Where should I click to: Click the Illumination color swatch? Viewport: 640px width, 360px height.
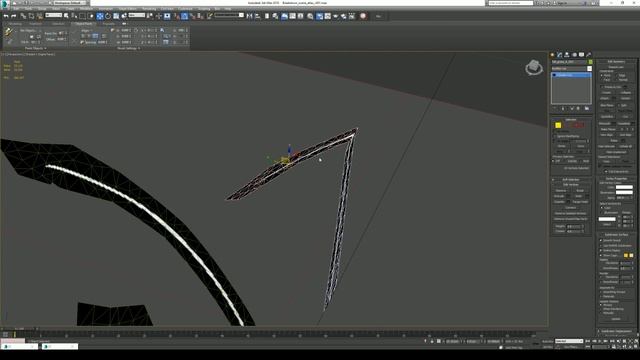click(x=624, y=192)
